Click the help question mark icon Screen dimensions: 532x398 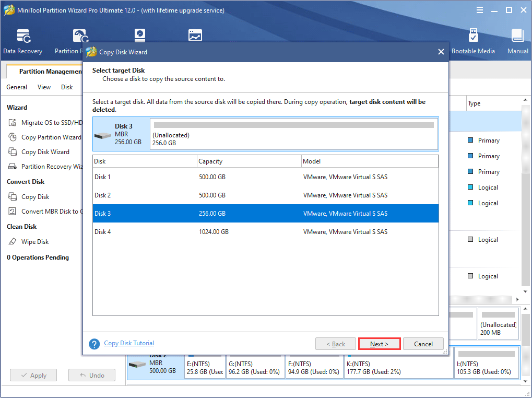[94, 344]
